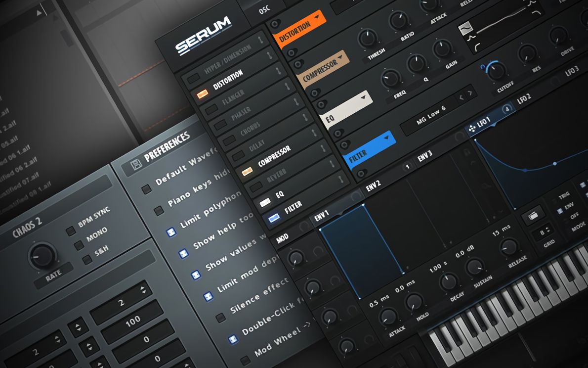588x368 pixels.
Task: Select the low-cut EQ shape icon
Action: (477, 47)
